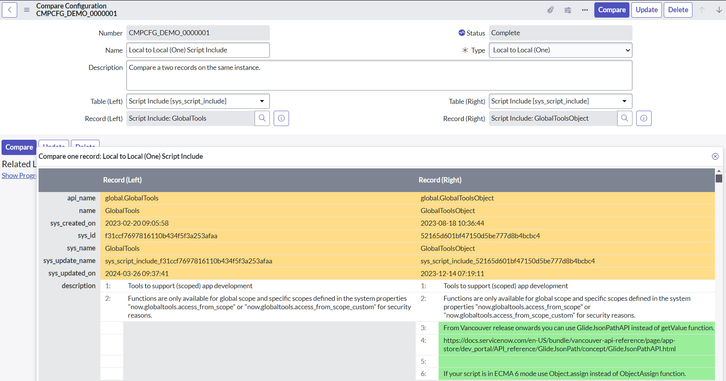Click the Number field
This screenshot has width=726, height=381.
(x=198, y=33)
